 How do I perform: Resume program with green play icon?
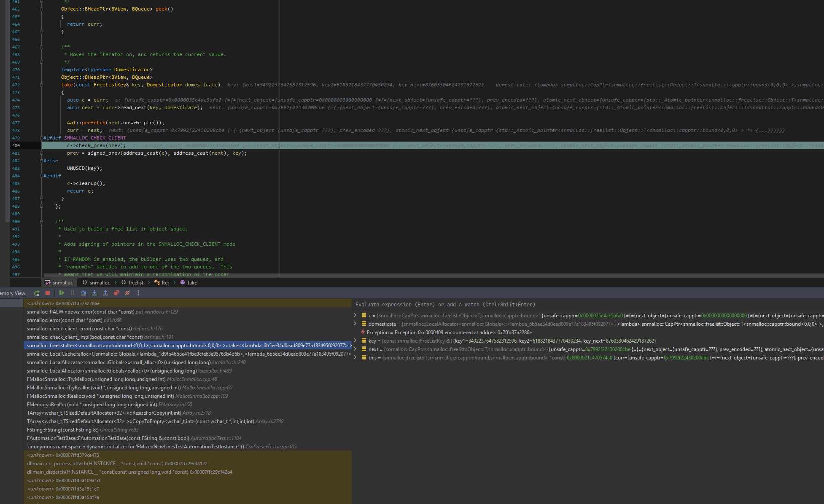click(x=62, y=293)
